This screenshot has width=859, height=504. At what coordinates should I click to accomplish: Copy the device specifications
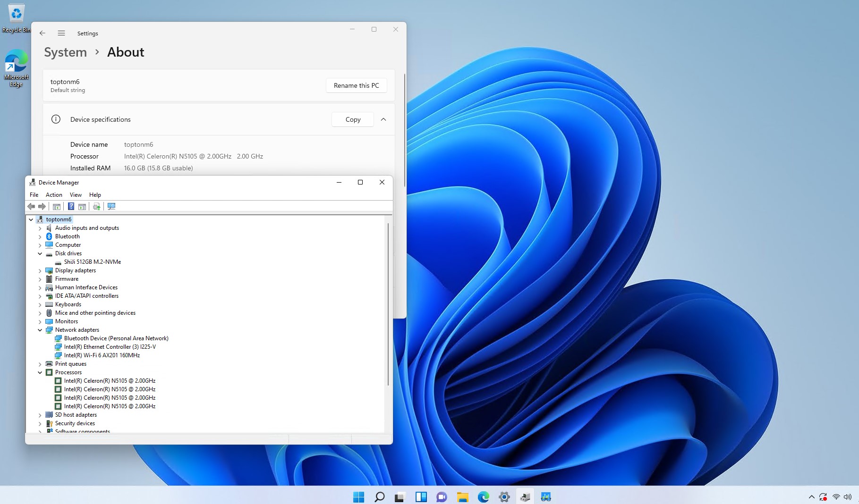(x=353, y=119)
